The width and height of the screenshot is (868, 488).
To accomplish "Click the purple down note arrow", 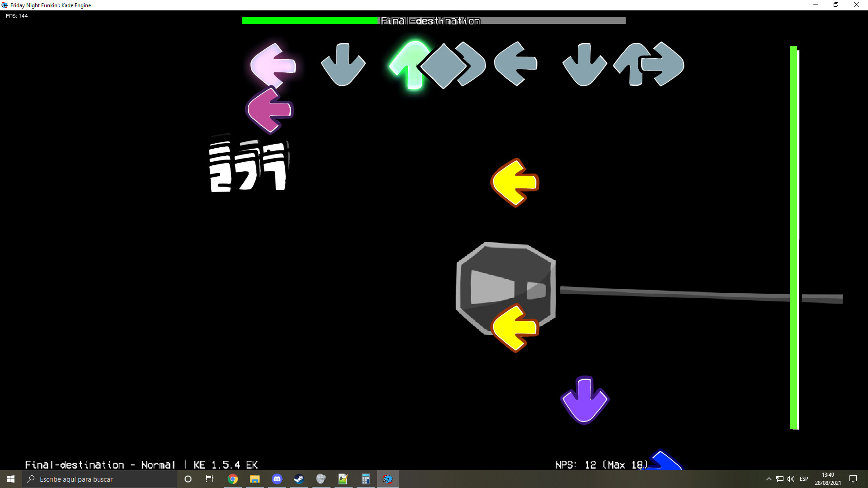I will (584, 398).
